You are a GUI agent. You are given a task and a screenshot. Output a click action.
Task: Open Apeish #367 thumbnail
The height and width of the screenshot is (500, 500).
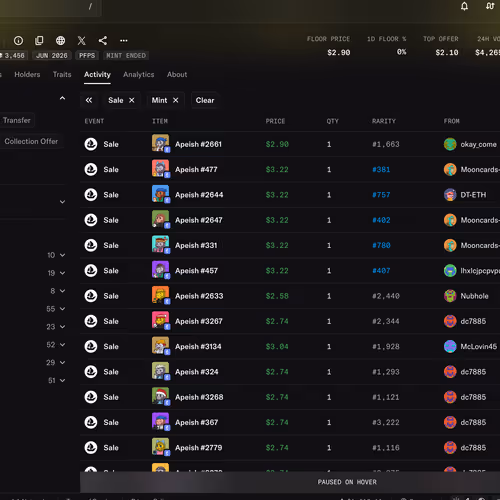[x=160, y=421]
